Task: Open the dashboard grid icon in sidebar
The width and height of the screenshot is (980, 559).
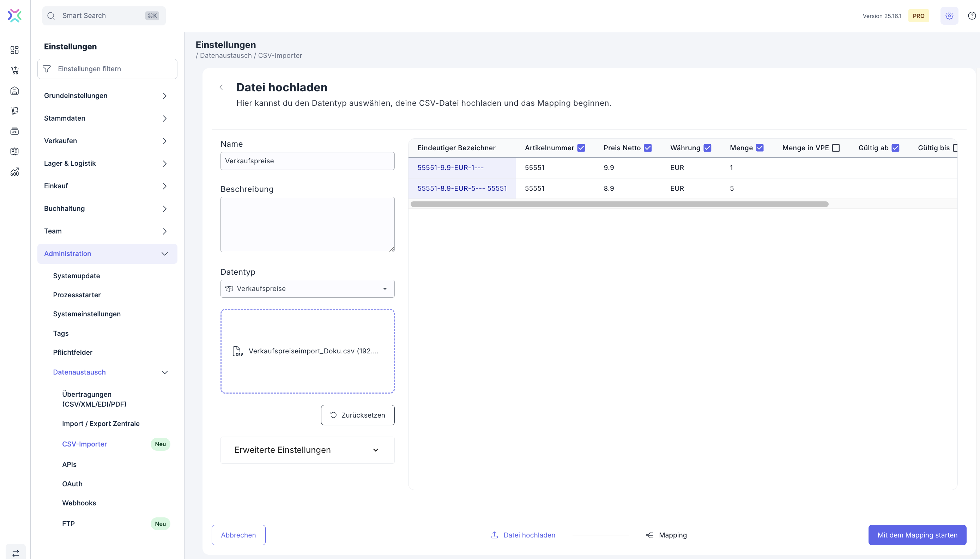Action: click(x=14, y=50)
